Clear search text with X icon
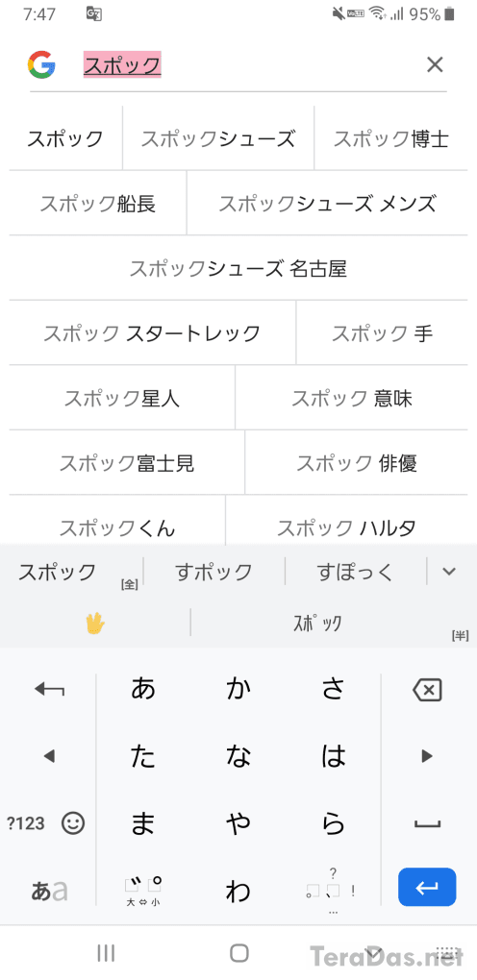Viewport: 477px width, 980px height. click(x=435, y=64)
